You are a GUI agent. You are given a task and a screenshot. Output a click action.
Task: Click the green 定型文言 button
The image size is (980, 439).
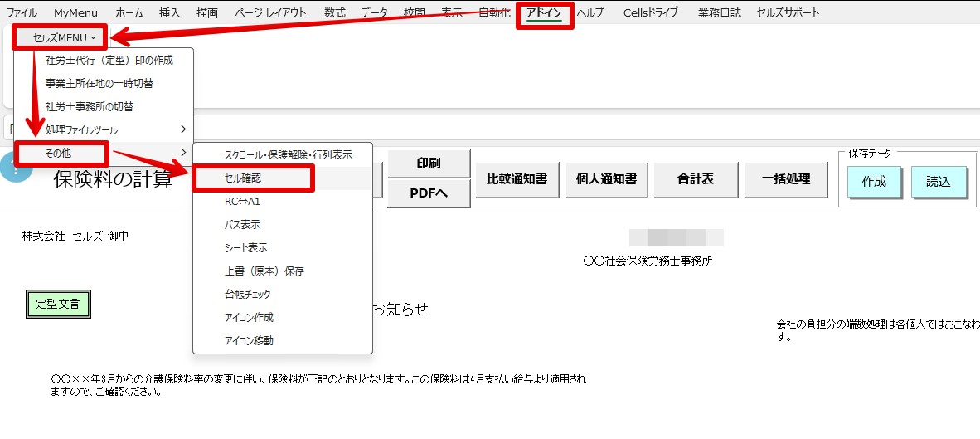click(x=58, y=305)
